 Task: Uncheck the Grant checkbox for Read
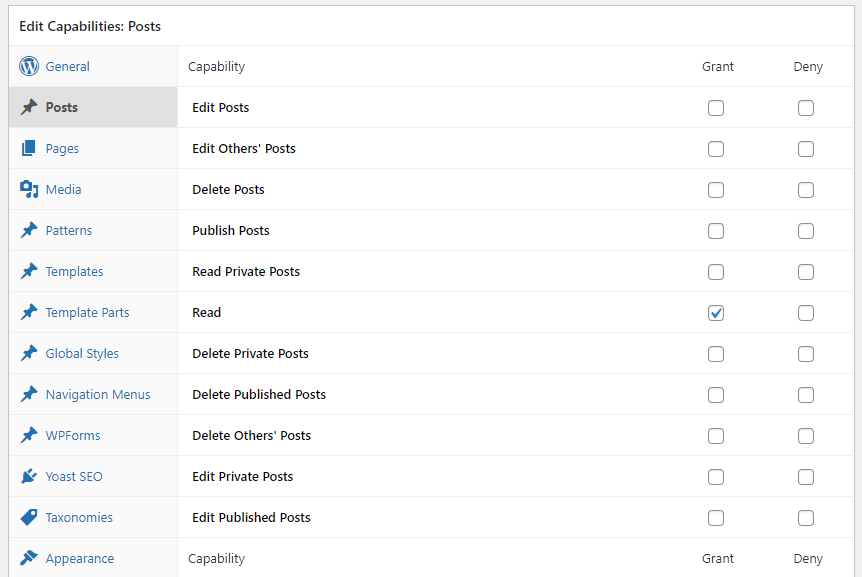tap(716, 312)
